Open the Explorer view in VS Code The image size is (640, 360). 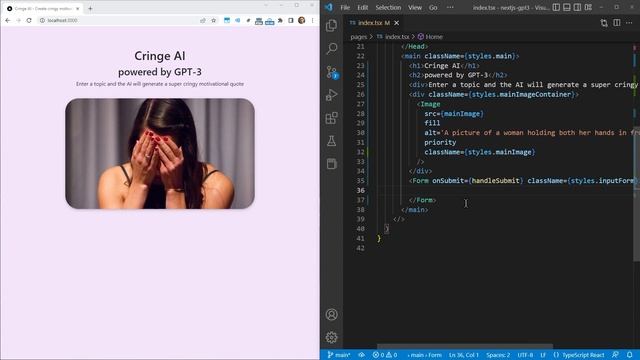(x=331, y=26)
